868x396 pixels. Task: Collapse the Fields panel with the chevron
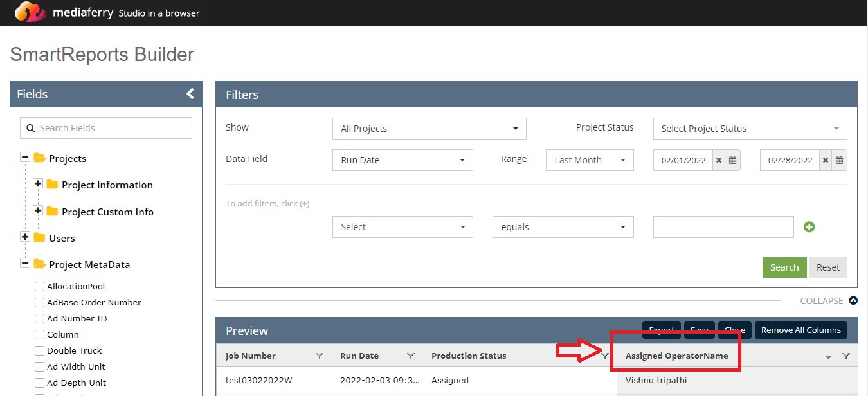pyautogui.click(x=190, y=94)
